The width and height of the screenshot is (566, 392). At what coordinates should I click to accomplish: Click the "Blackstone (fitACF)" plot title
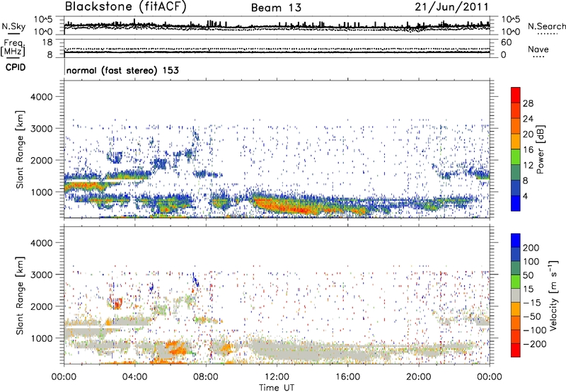click(125, 6)
